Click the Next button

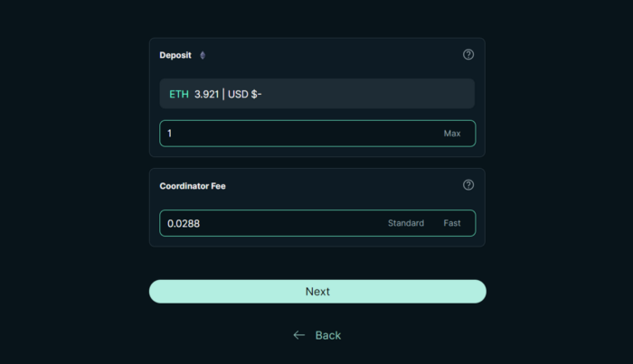pyautogui.click(x=317, y=292)
